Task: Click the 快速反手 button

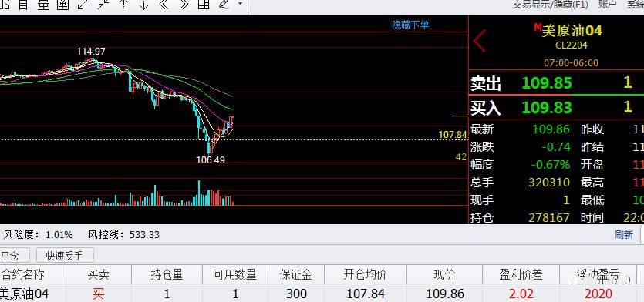Action: tap(65, 256)
